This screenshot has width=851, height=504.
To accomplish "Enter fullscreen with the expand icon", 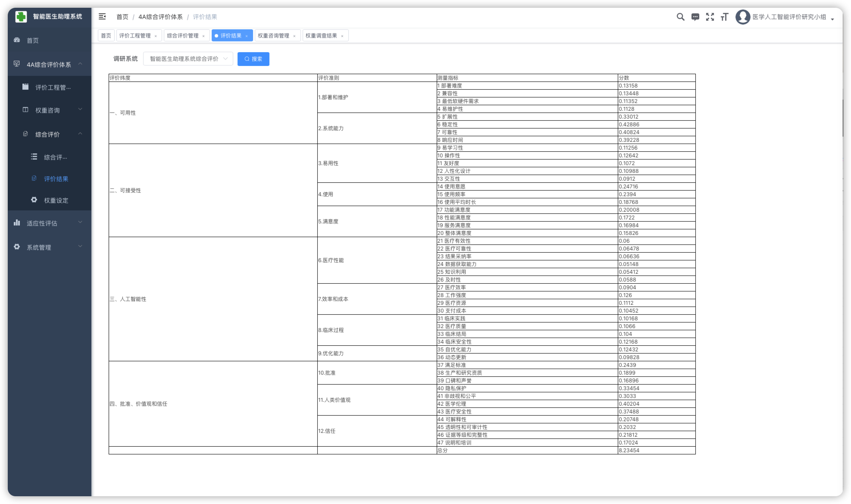I will click(710, 17).
